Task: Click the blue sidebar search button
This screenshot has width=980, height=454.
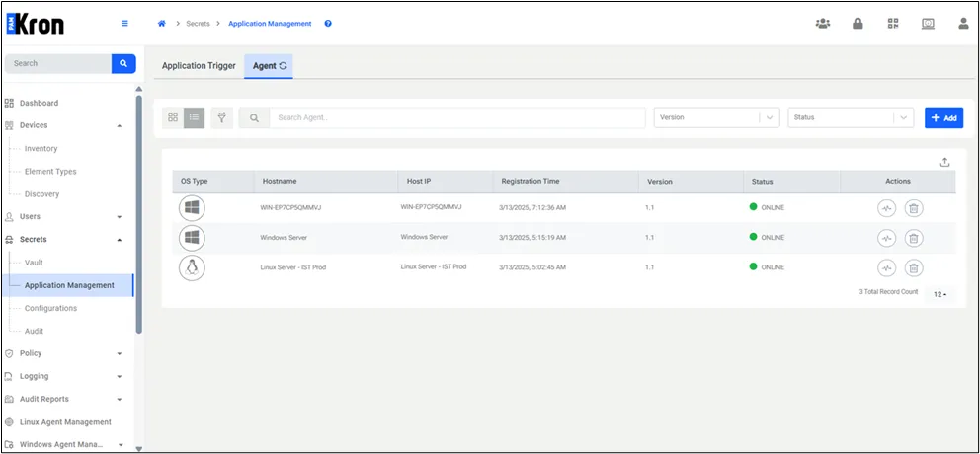Action: pyautogui.click(x=123, y=64)
